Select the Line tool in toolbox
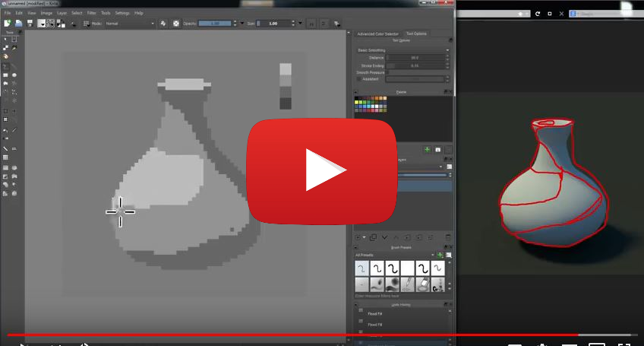This screenshot has width=644, height=346. pos(14,67)
